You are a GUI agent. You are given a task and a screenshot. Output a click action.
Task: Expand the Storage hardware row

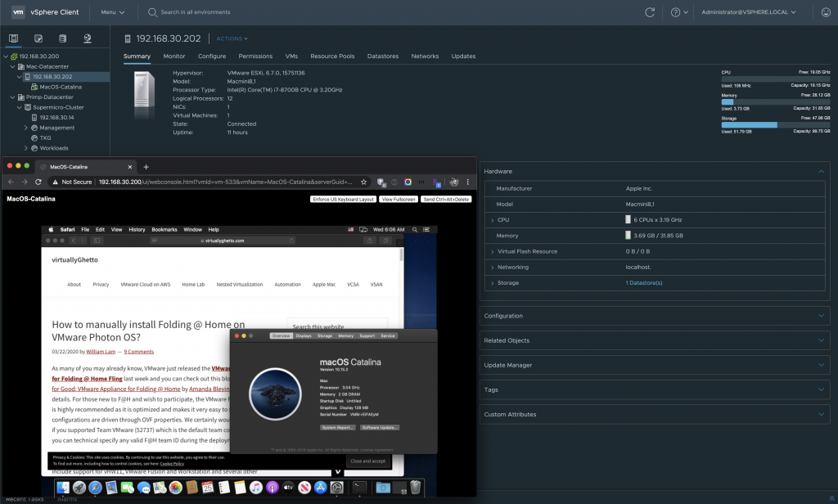pos(492,283)
